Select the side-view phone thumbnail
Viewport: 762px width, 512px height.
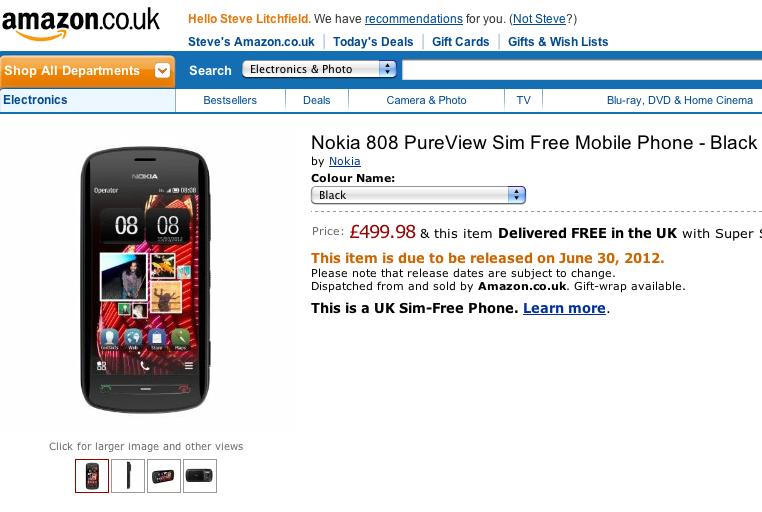pyautogui.click(x=128, y=476)
